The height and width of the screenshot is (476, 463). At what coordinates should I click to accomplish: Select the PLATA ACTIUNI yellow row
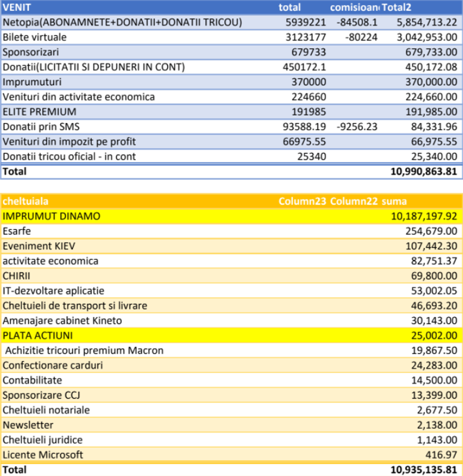(232, 336)
